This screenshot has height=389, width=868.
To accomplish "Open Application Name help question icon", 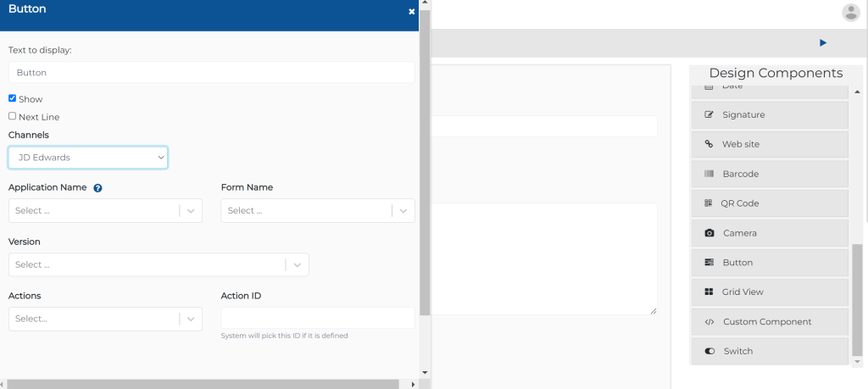I will tap(97, 188).
